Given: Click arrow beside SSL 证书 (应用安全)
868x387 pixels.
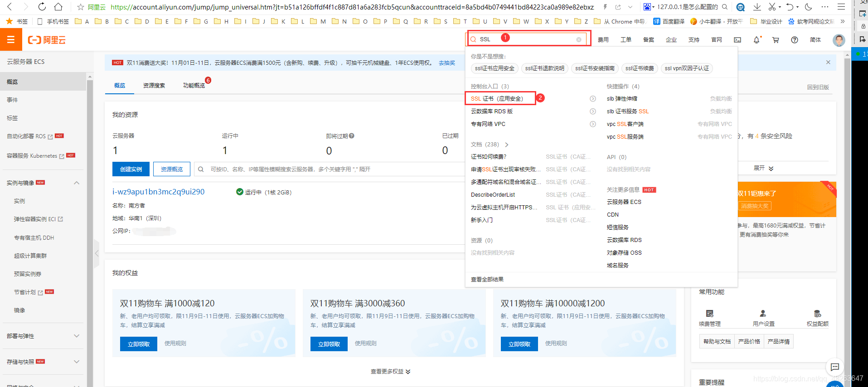Looking at the screenshot, I should pos(592,99).
